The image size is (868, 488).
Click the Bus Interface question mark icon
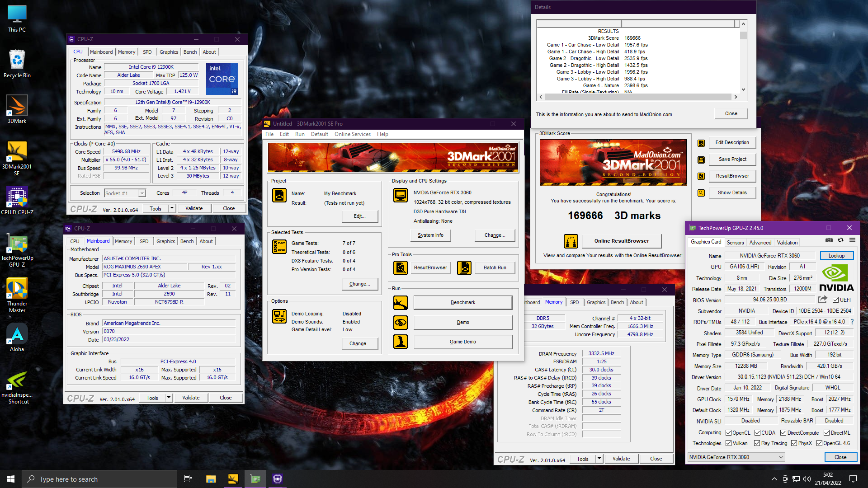(852, 322)
